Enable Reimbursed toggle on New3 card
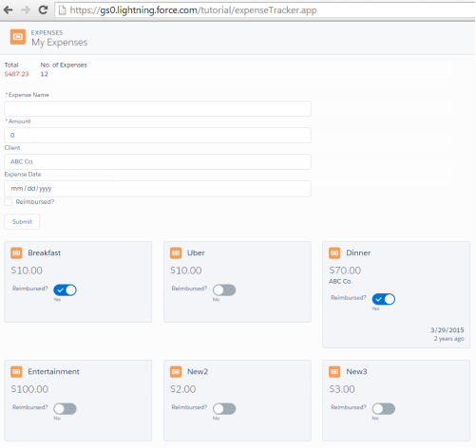 point(384,409)
